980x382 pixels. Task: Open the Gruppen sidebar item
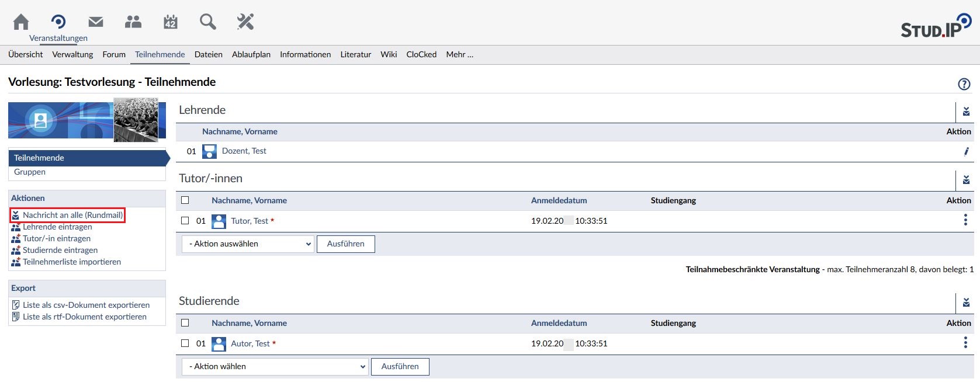(x=30, y=172)
